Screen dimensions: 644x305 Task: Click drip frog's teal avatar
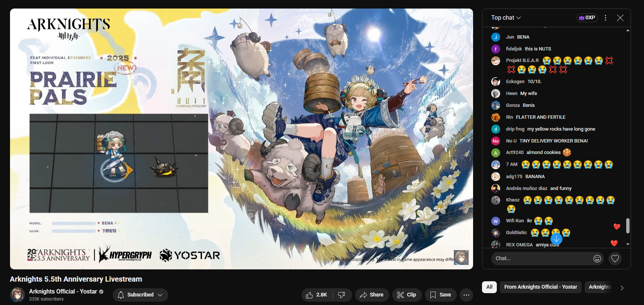point(496,129)
